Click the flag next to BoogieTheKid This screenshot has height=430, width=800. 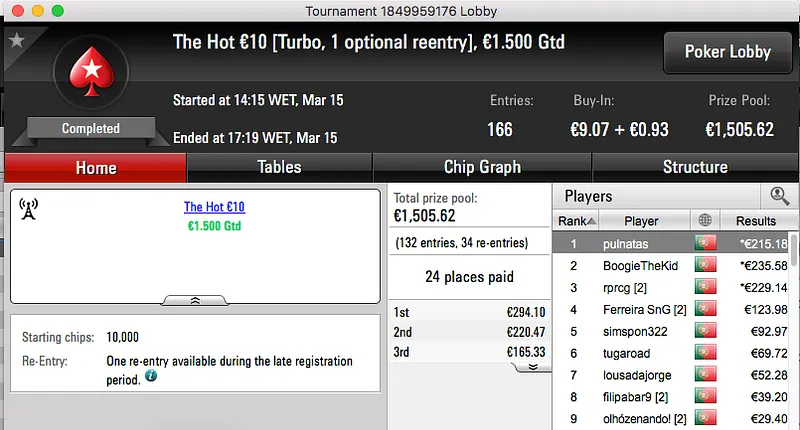coord(704,265)
